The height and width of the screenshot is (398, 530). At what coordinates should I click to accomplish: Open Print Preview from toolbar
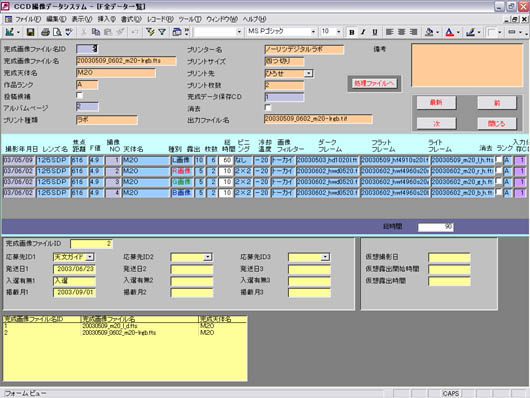click(57, 32)
